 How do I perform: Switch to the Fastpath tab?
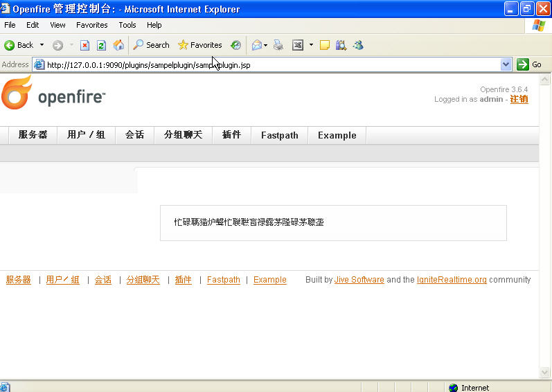point(279,136)
